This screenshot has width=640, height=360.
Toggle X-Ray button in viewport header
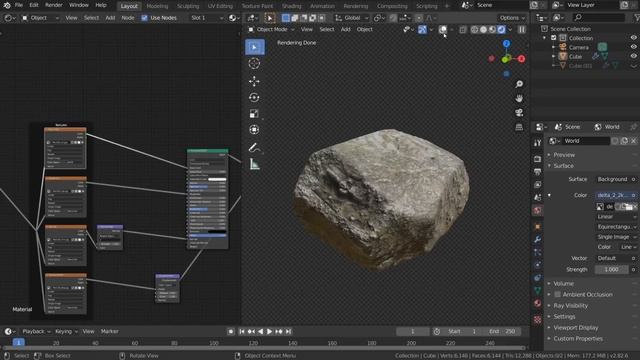click(x=462, y=29)
